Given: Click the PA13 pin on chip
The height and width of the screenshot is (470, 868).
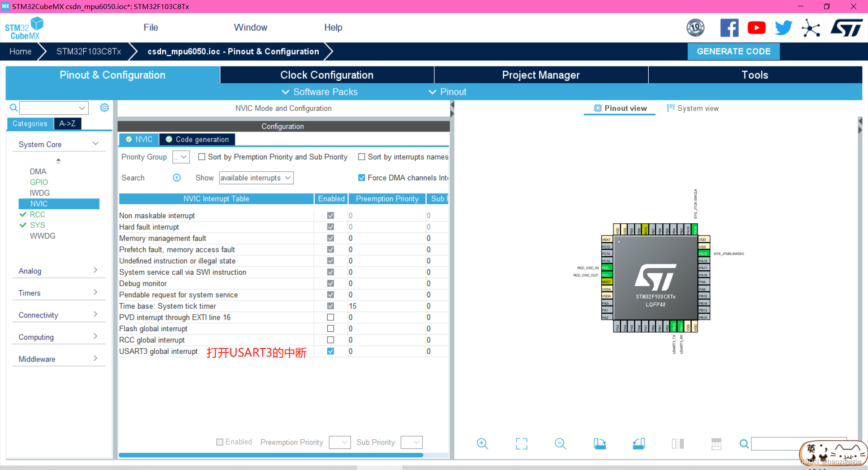Looking at the screenshot, I should [703, 254].
